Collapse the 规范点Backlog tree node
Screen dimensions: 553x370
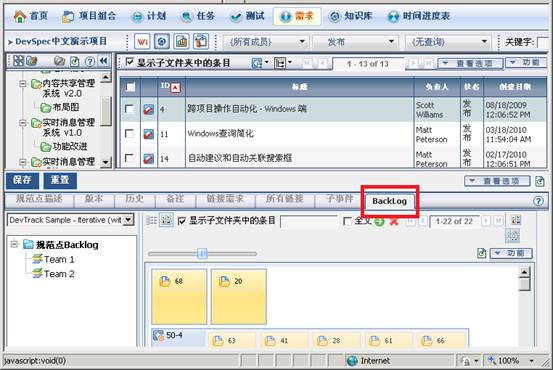(x=14, y=244)
